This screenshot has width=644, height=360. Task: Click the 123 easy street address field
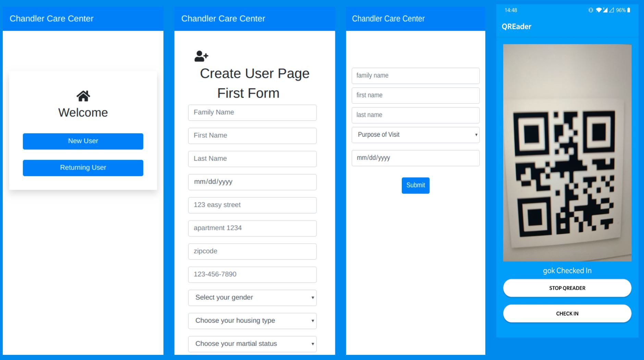252,205
